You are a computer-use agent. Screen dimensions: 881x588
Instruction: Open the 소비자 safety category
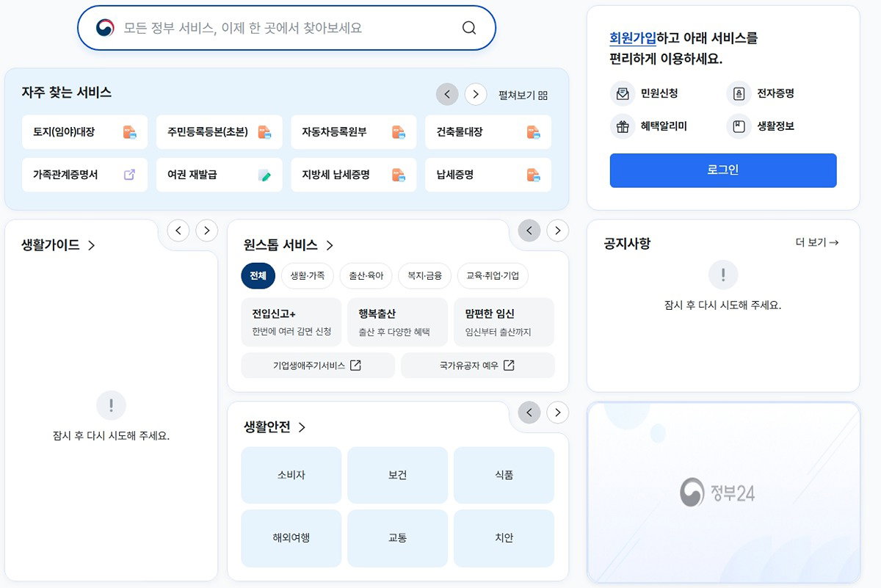[x=291, y=475]
